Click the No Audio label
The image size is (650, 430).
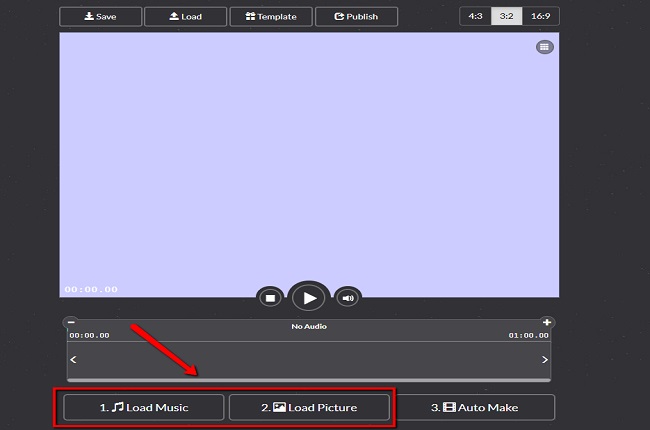tap(309, 326)
